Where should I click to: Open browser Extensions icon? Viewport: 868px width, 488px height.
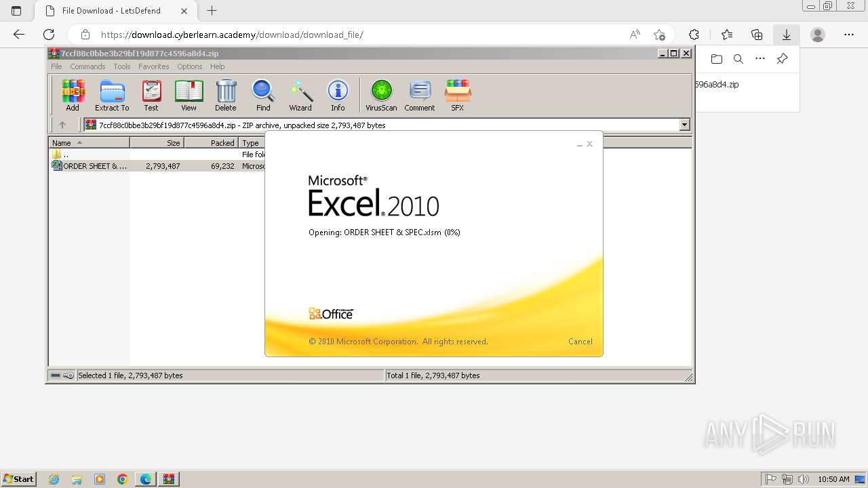coord(694,35)
